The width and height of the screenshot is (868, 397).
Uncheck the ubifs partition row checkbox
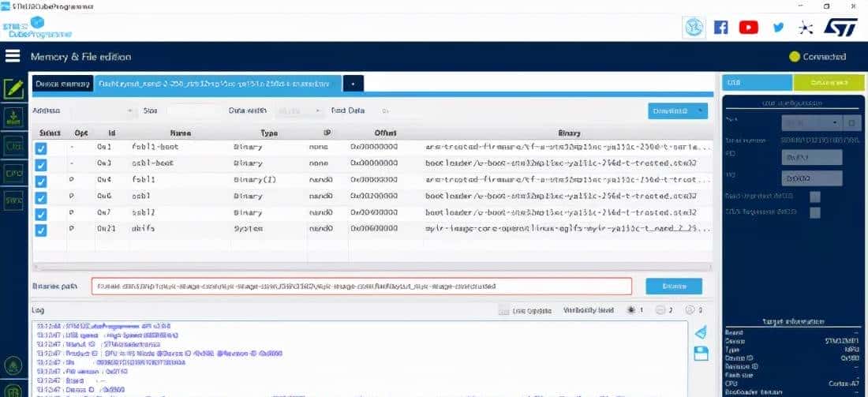pos(41,230)
